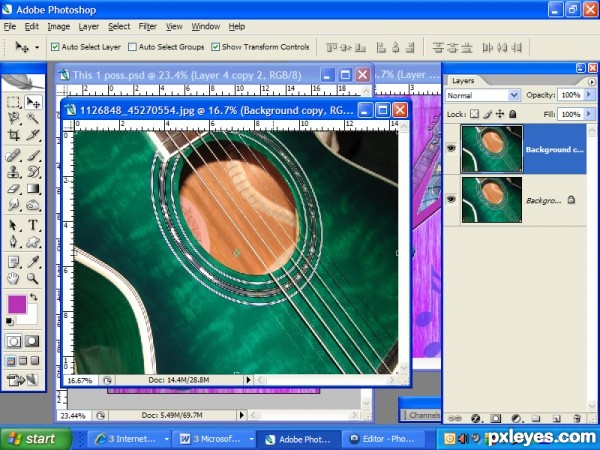This screenshot has width=600, height=450.
Task: Select the Gradient tool
Action: [x=33, y=189]
